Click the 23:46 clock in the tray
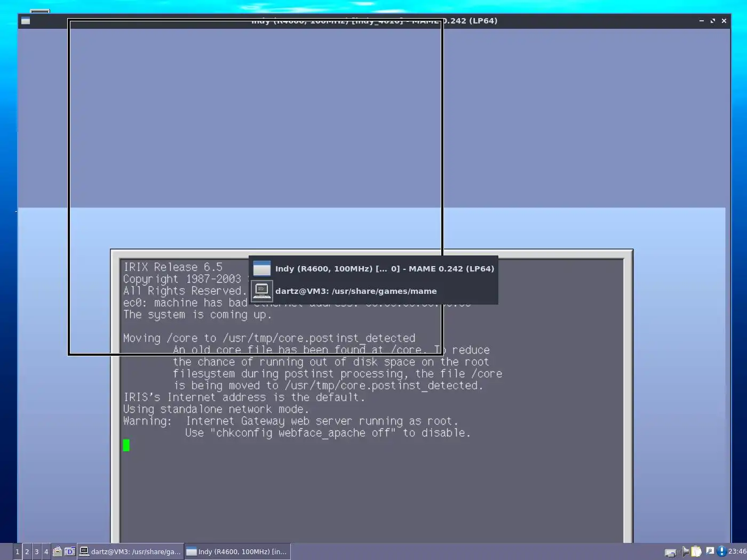The image size is (747, 560). point(737,551)
